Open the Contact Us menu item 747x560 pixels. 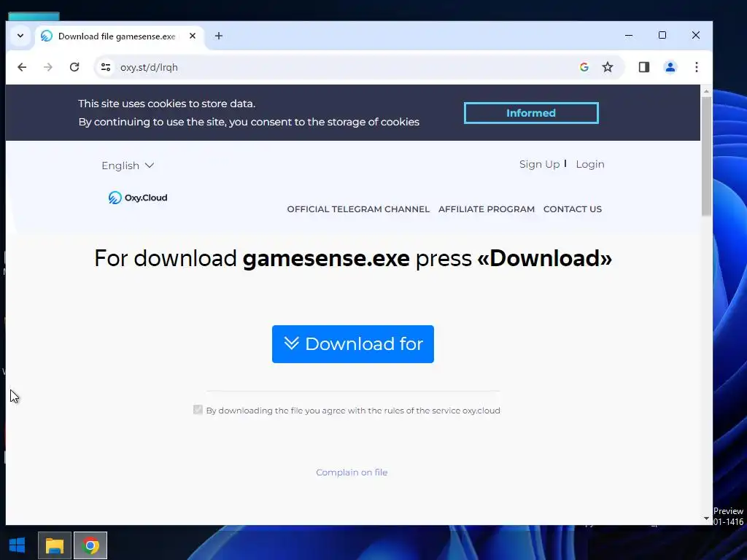click(573, 209)
